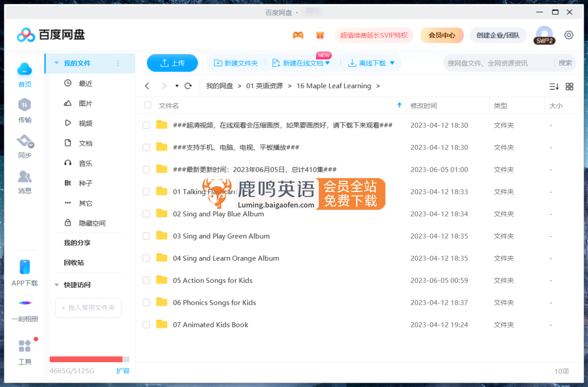Click the Baidu Netdisk logo
Viewport: 588px width, 387px height.
[x=51, y=35]
